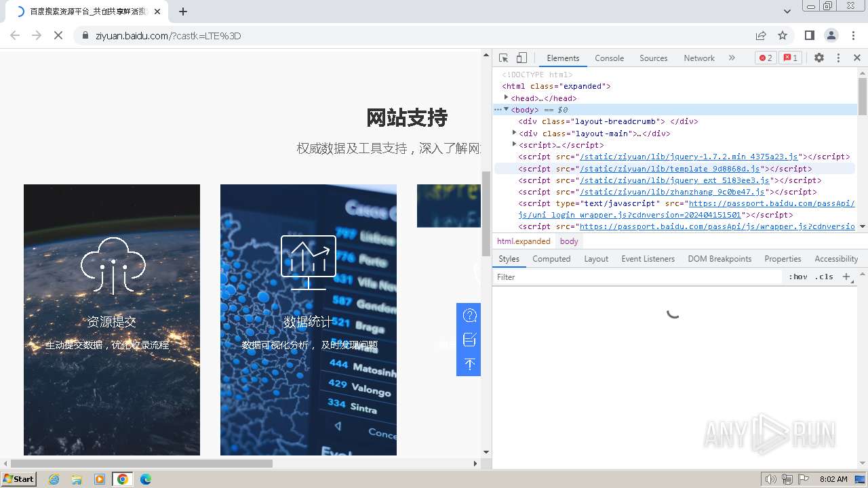Image resolution: width=868 pixels, height=488 pixels.
Task: Open jquery_ext_5183ee3.js script link
Action: tap(675, 180)
